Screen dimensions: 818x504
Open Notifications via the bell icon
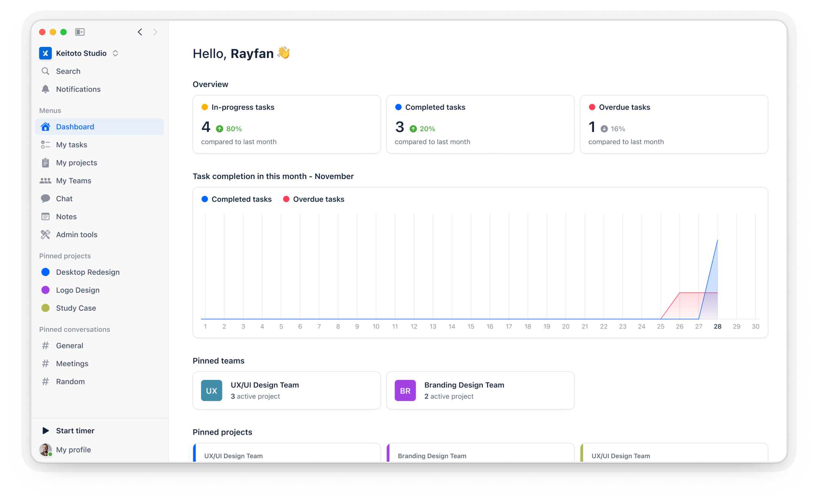click(45, 89)
